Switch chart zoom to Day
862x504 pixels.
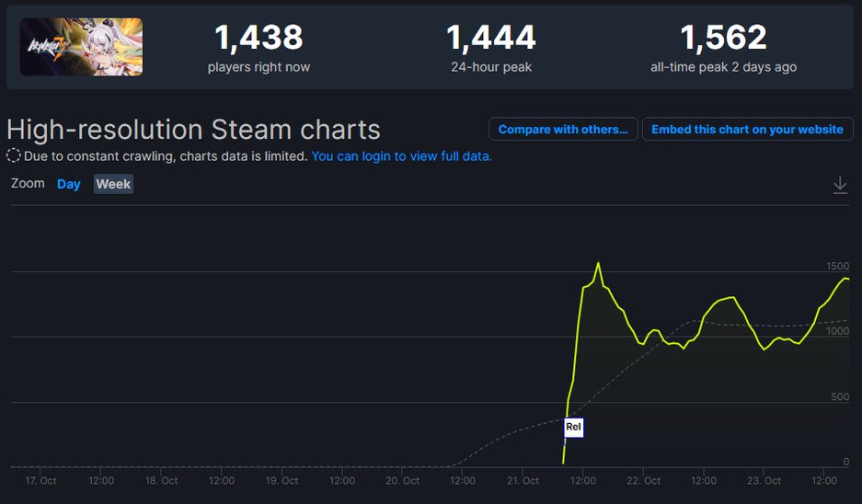pos(69,184)
